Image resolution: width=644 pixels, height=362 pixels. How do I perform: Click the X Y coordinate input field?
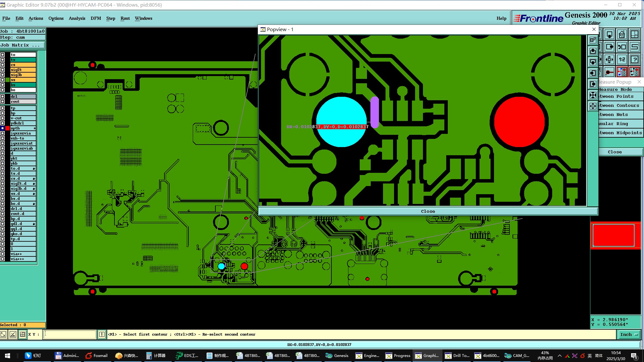click(70, 334)
